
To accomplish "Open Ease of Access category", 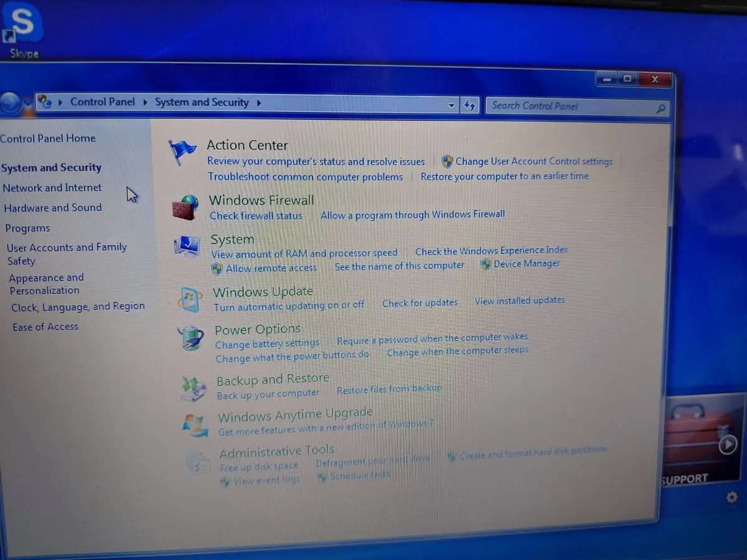I will click(x=45, y=327).
